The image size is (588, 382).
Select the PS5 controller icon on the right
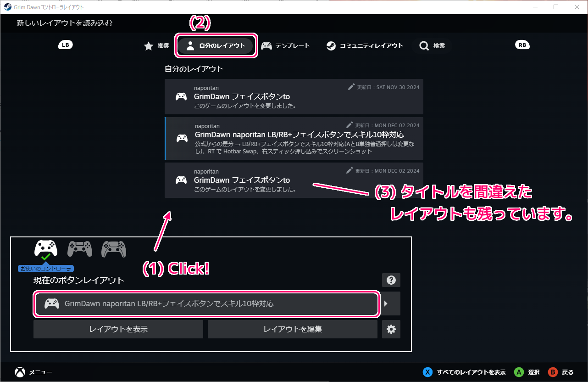pyautogui.click(x=114, y=249)
